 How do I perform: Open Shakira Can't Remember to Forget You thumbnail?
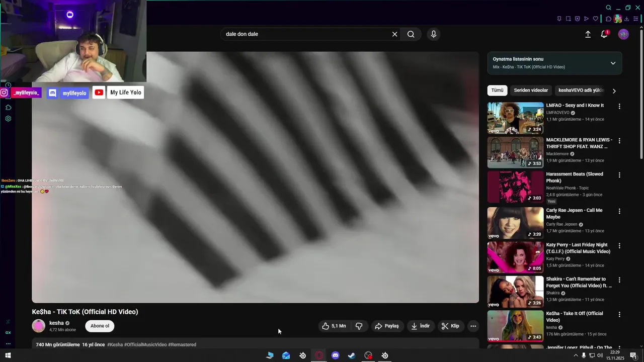(x=515, y=292)
